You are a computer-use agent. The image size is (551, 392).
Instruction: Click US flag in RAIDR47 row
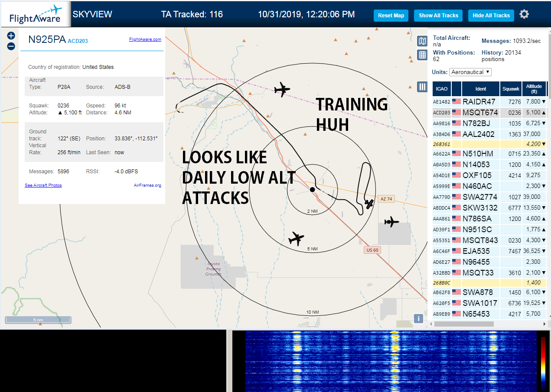(456, 101)
